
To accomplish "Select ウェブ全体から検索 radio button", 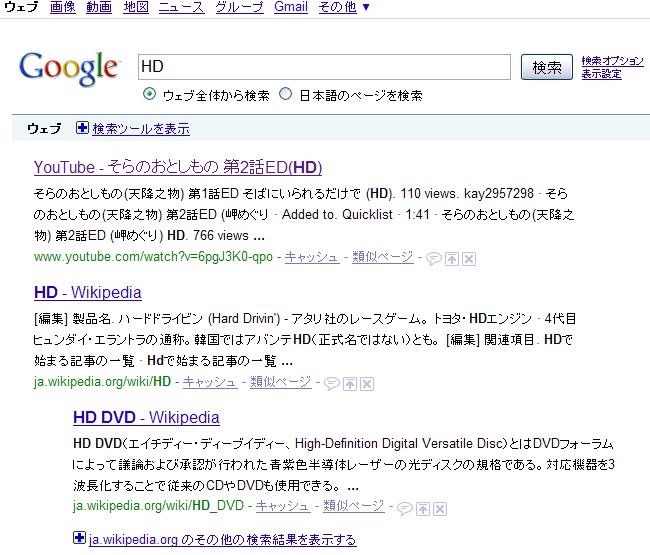I will (x=149, y=94).
